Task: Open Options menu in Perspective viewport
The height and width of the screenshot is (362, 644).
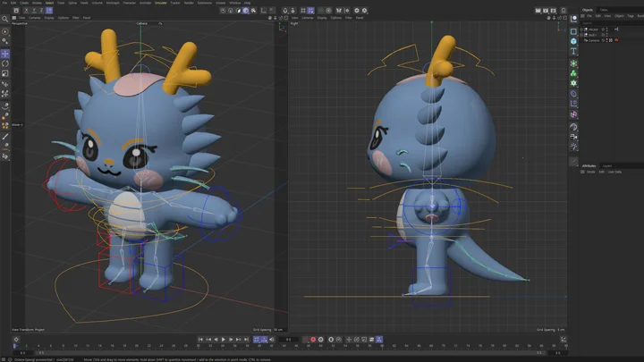Action: [64, 18]
